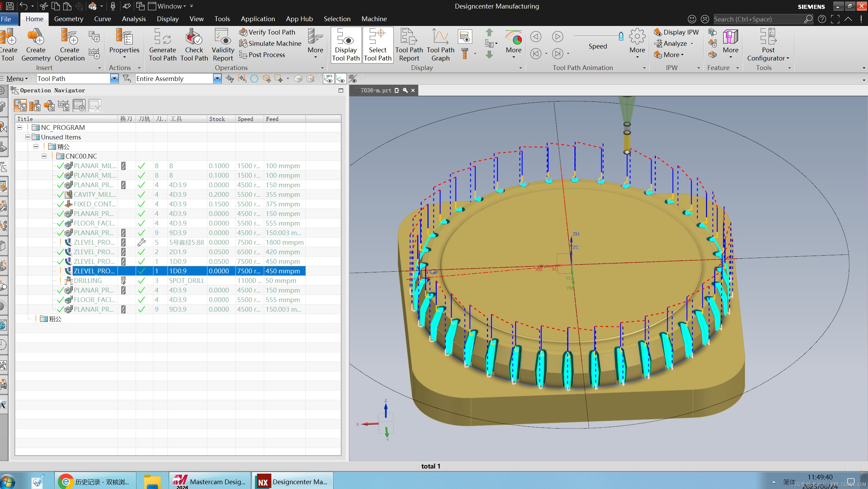Click the Speed column header
Screen dimensions: 868x489
point(249,119)
